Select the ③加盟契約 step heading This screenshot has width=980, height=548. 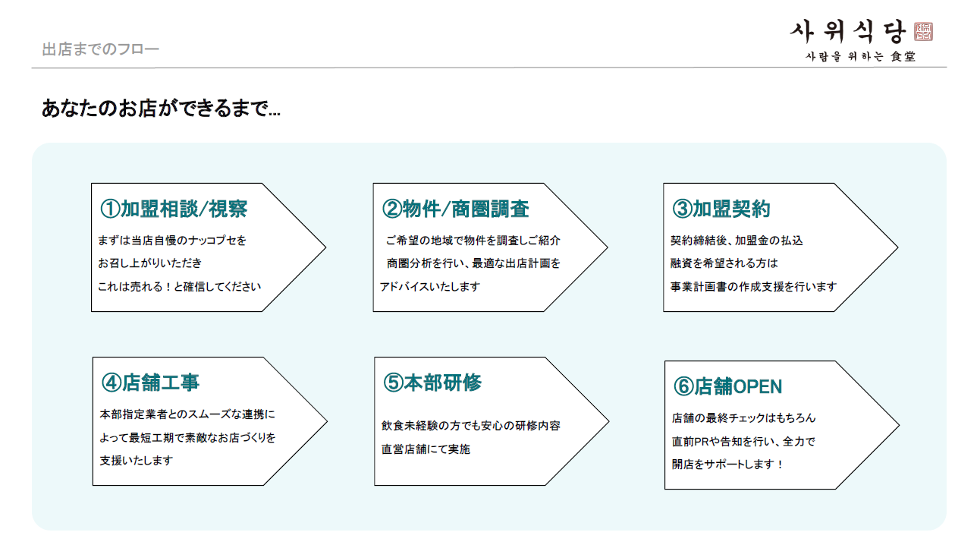(721, 209)
